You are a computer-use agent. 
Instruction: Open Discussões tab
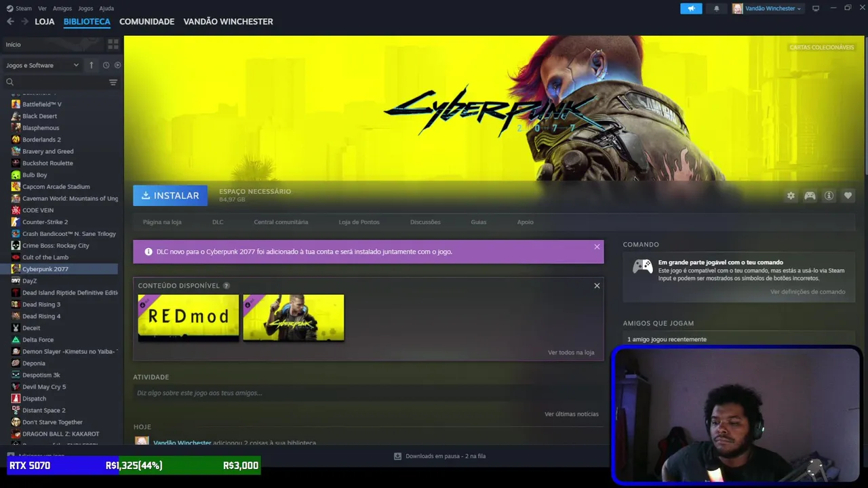[425, 222]
